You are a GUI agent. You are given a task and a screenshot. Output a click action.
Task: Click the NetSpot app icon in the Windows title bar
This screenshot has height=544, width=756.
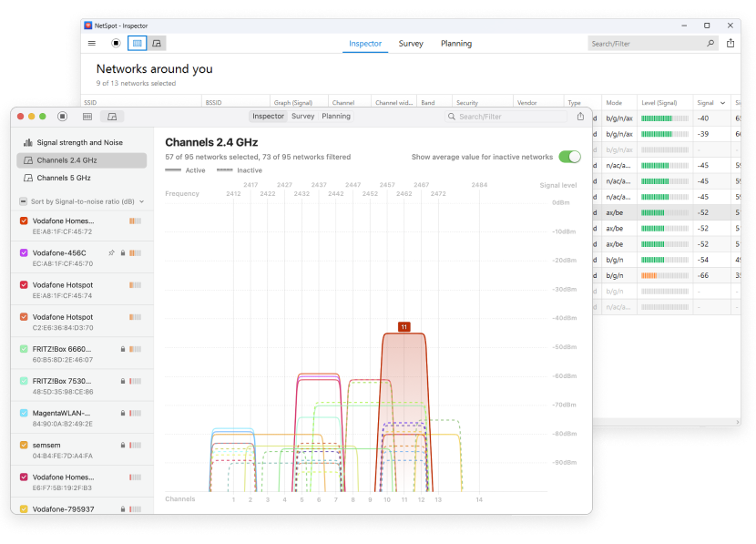[87, 26]
